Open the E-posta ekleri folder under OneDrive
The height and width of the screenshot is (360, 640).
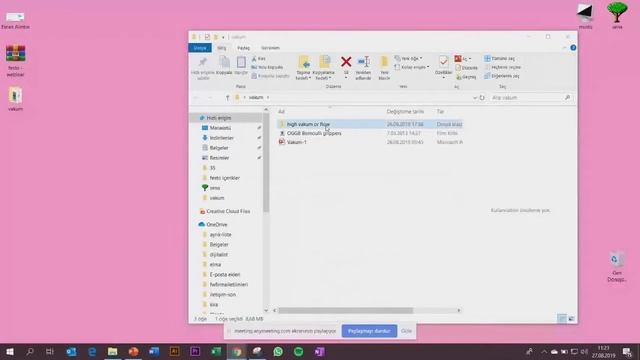point(224,275)
